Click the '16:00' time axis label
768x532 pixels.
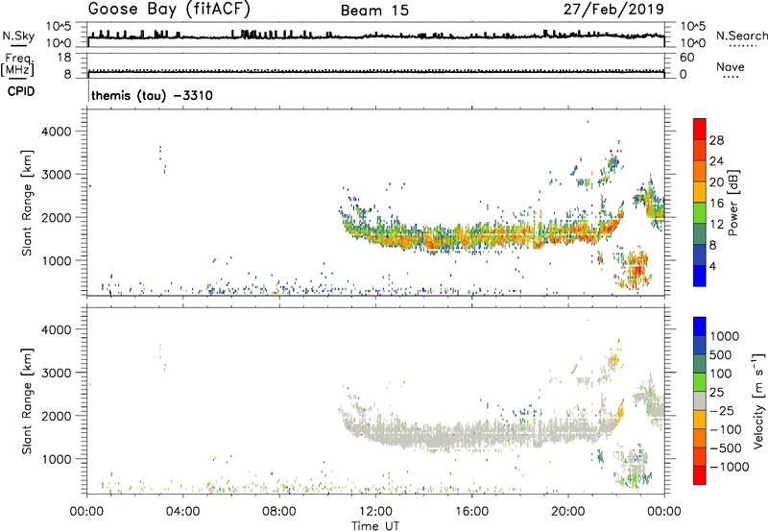coord(471,512)
